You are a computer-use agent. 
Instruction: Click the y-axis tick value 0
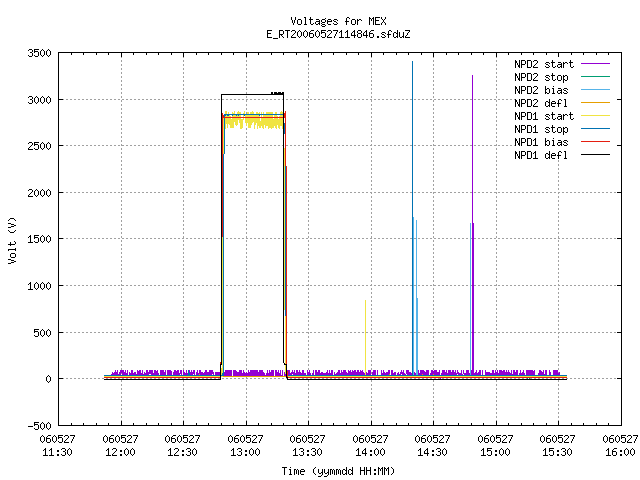49,379
